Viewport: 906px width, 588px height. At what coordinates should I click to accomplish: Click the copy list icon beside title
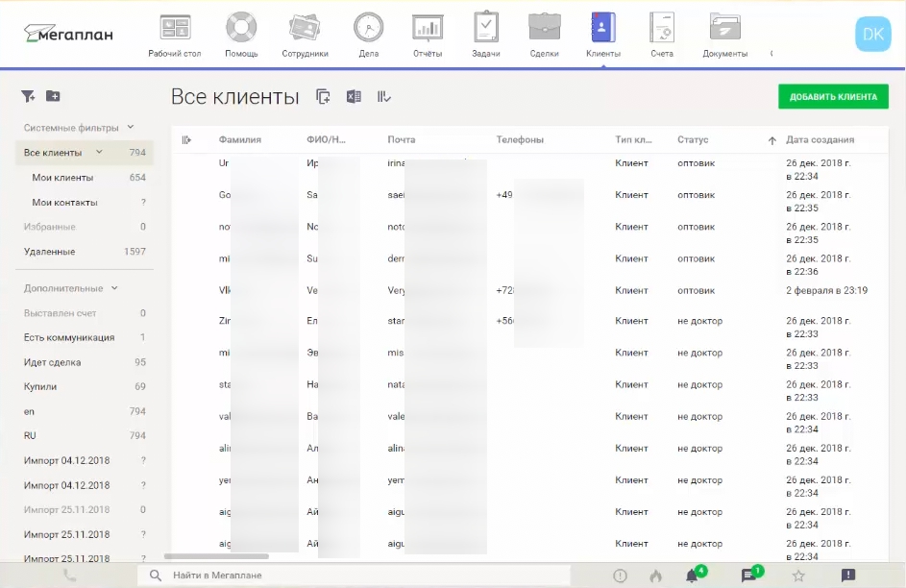click(323, 97)
